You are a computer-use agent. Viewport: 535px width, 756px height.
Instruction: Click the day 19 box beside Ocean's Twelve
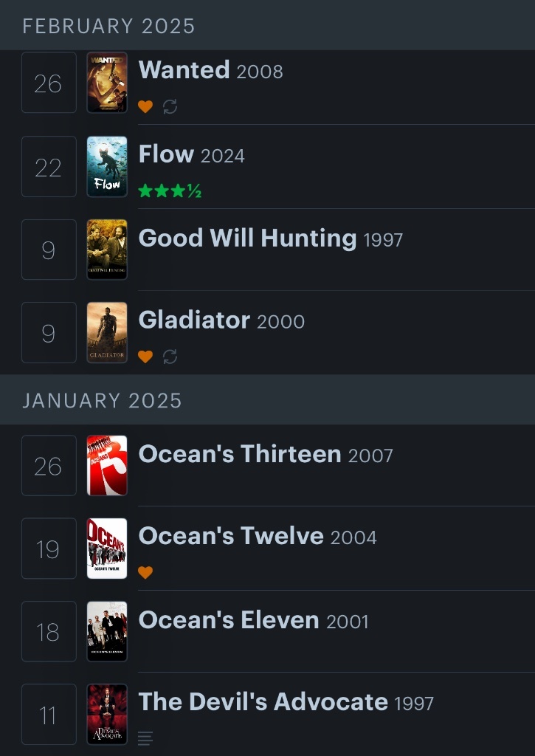49,549
